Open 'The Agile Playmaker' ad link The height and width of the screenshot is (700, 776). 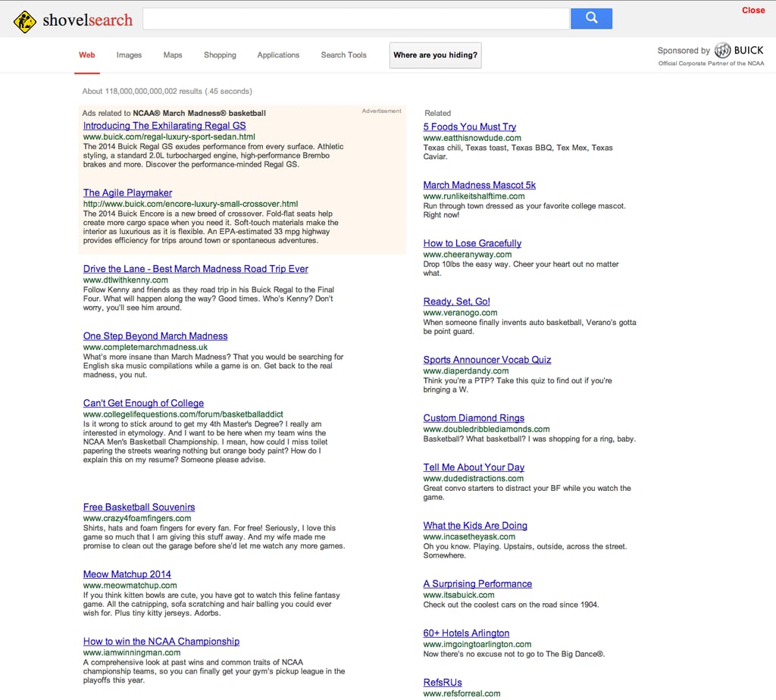click(x=127, y=192)
